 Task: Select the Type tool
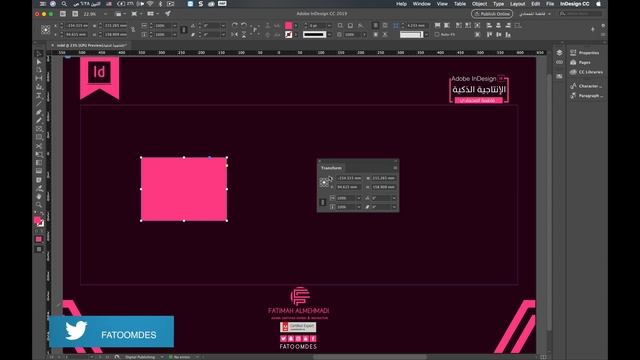(x=39, y=96)
